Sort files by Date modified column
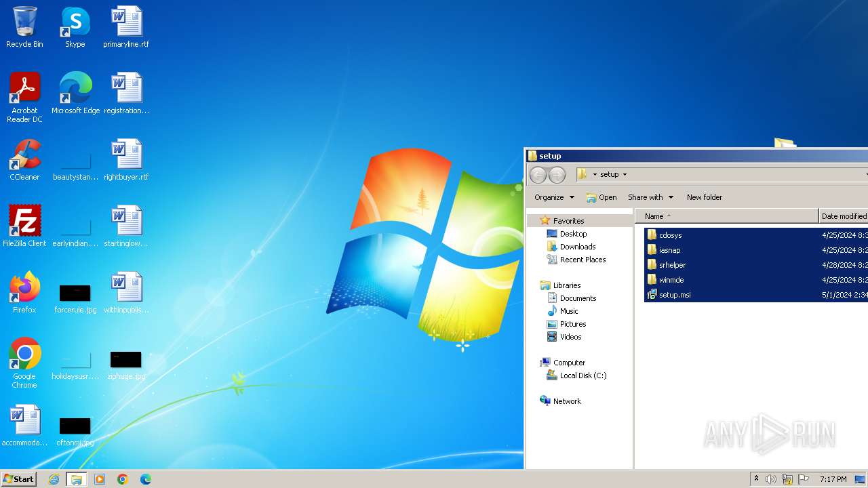This screenshot has height=488, width=868. (x=844, y=216)
